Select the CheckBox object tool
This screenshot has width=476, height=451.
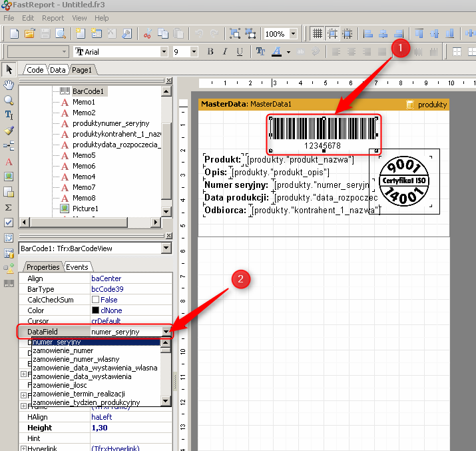pos(9,223)
